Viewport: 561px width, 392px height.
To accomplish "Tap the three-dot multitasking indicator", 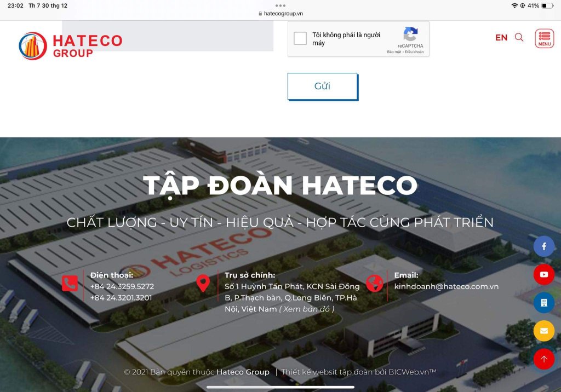I will (280, 5).
